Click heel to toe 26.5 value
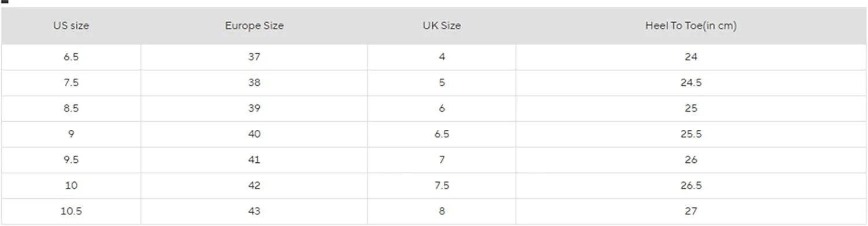The height and width of the screenshot is (226, 868). [691, 185]
